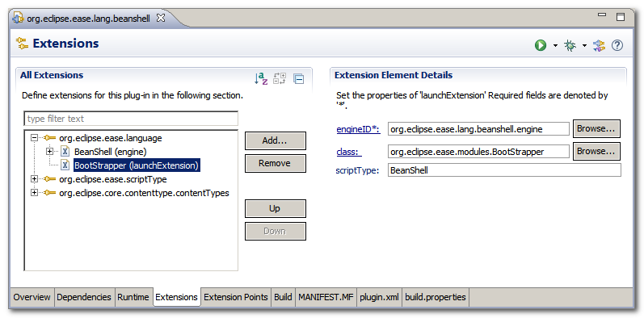Select org.eclipse.core.contenttype.contentTypes entry
This screenshot has width=644, height=318.
tap(144, 193)
